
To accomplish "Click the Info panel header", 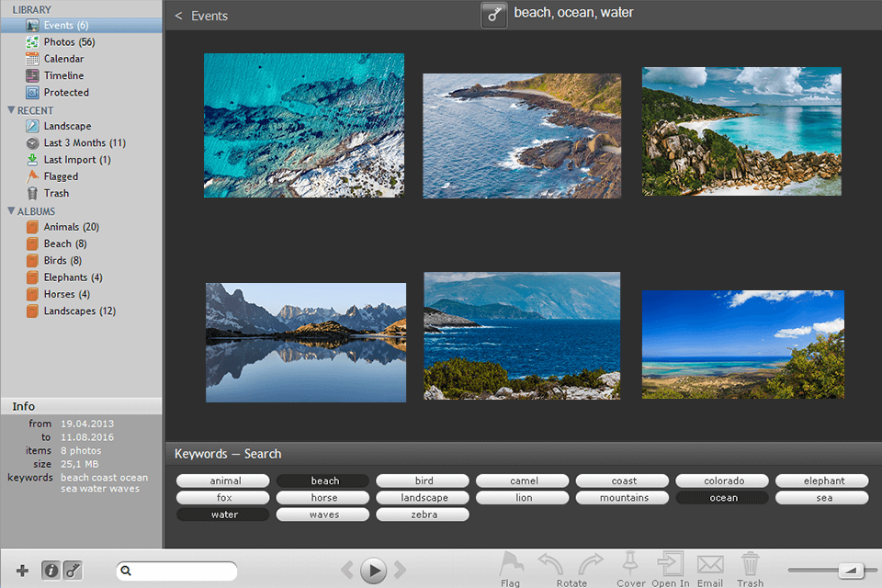I will [81, 406].
